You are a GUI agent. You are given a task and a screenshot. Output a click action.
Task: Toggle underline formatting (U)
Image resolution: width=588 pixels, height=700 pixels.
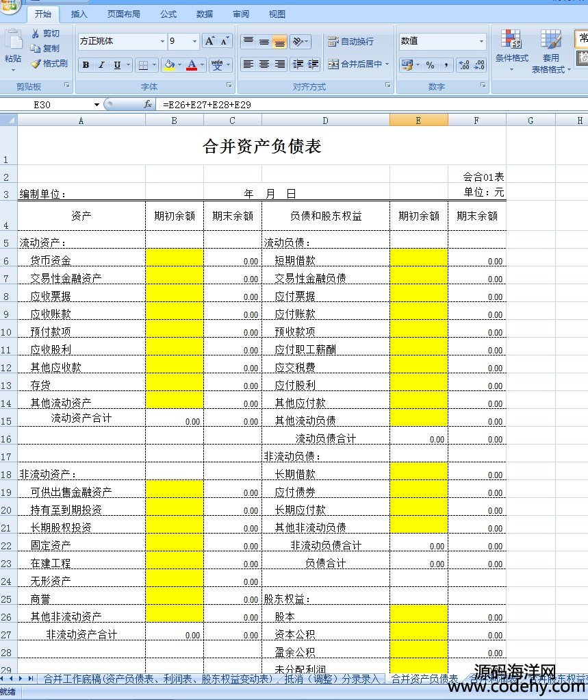pyautogui.click(x=117, y=65)
